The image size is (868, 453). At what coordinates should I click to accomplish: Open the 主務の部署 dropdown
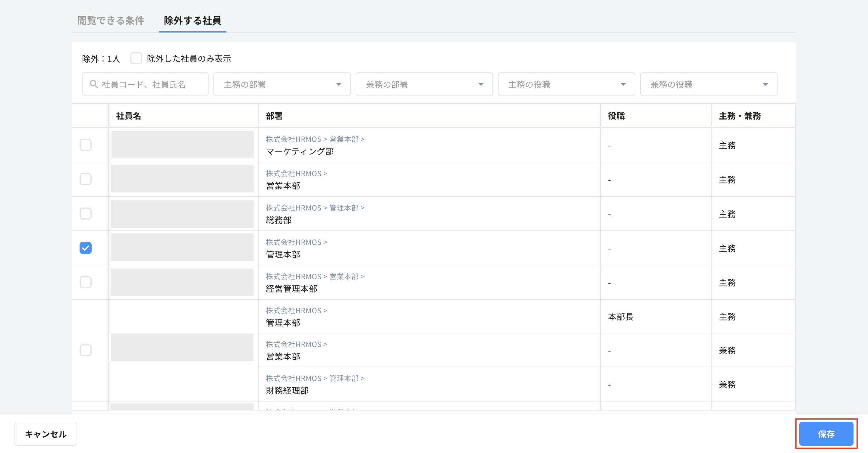[282, 84]
